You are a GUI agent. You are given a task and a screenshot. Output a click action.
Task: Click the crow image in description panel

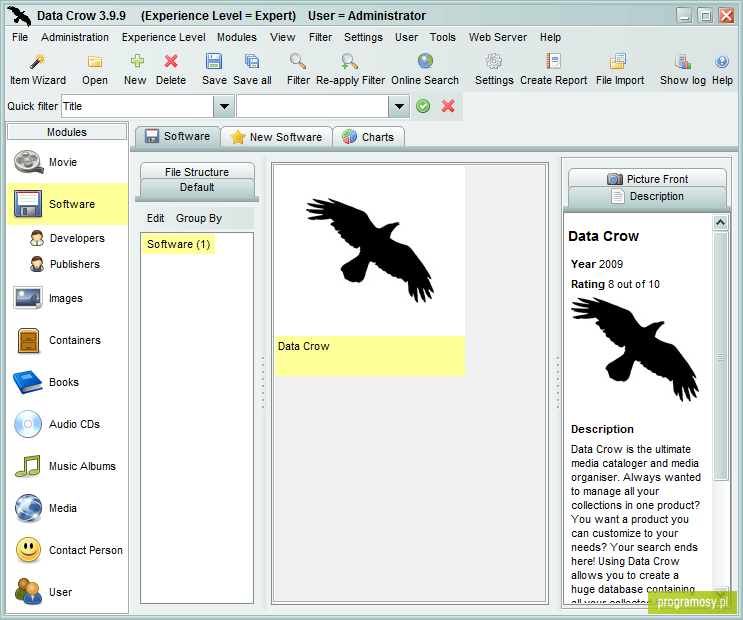click(635, 349)
